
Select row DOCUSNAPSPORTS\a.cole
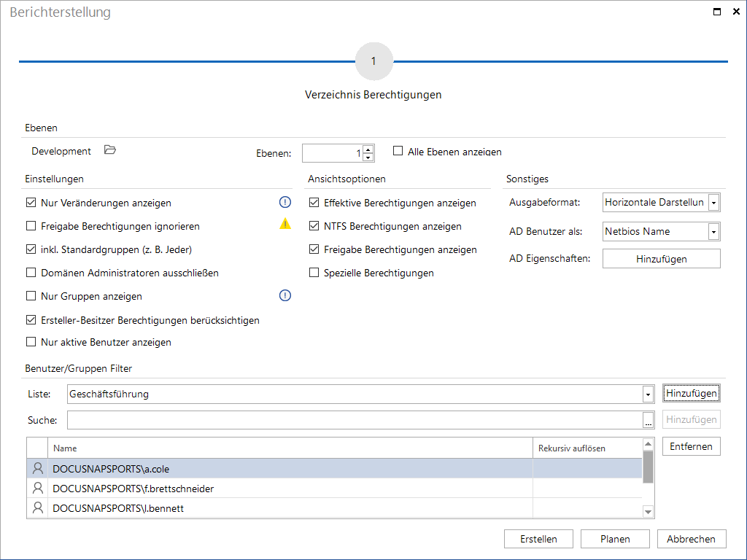334,469
